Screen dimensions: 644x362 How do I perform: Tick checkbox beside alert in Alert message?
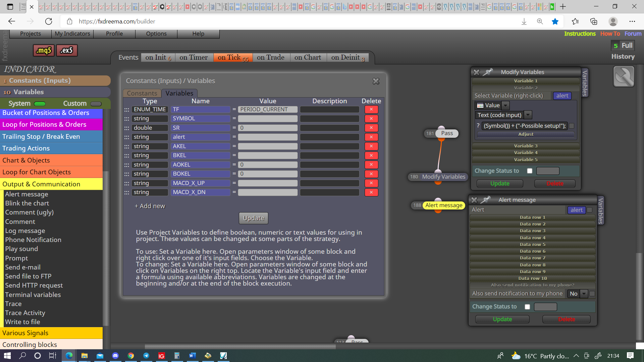590,210
